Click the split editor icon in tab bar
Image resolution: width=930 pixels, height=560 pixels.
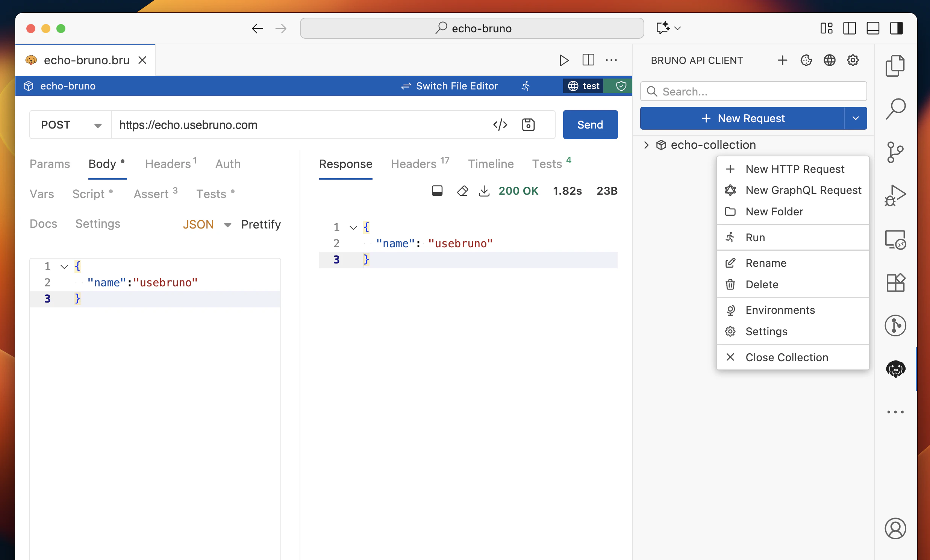pos(588,60)
